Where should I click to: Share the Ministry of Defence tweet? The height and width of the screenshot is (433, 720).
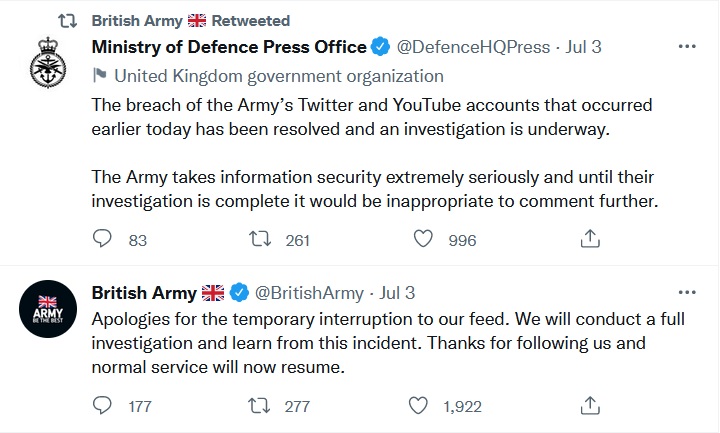pos(590,239)
